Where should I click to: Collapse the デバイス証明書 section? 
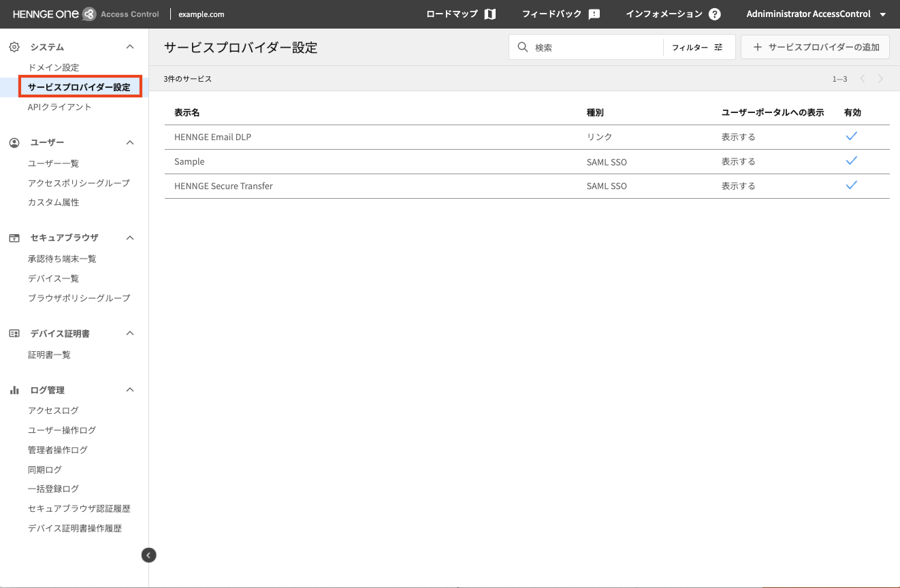point(131,333)
